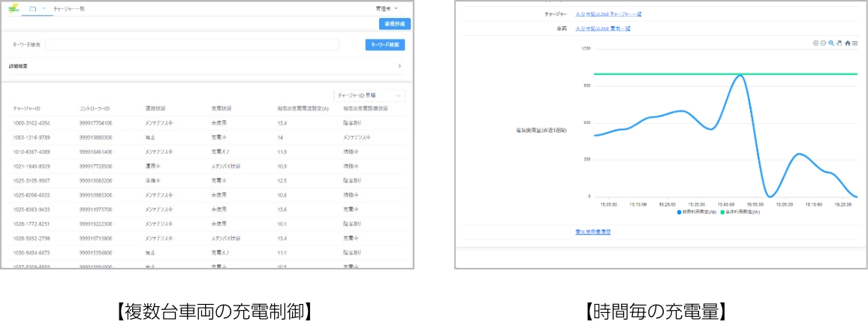Click the 新規作成 button
Viewport: 868px width, 322px height.
394,24
